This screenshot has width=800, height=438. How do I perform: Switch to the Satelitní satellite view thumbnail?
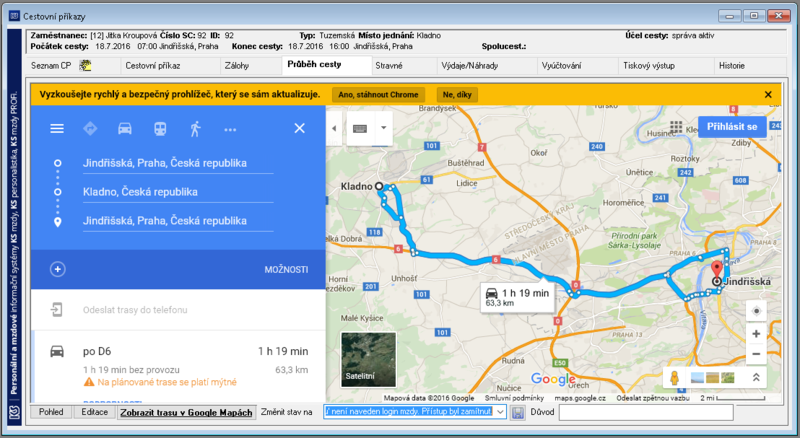coord(368,359)
